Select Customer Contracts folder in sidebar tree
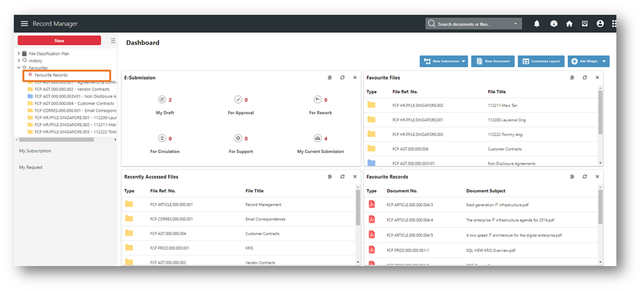The height and width of the screenshot is (291, 644). pos(70,104)
